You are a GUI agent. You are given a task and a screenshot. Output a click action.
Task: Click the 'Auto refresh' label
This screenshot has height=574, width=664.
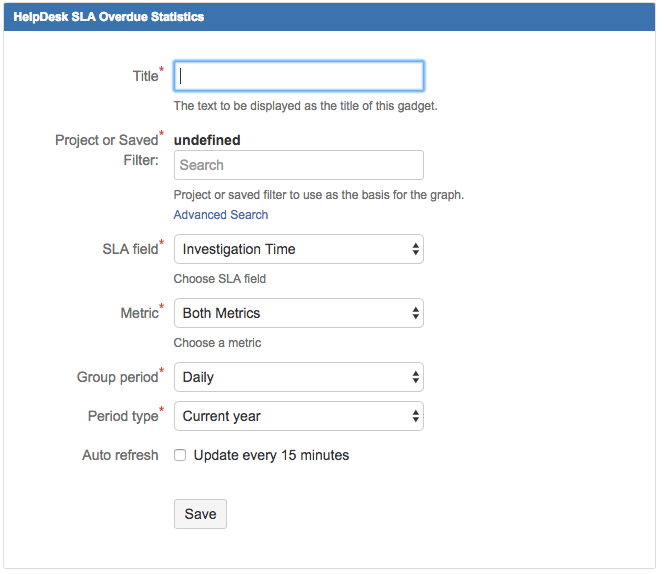(120, 455)
